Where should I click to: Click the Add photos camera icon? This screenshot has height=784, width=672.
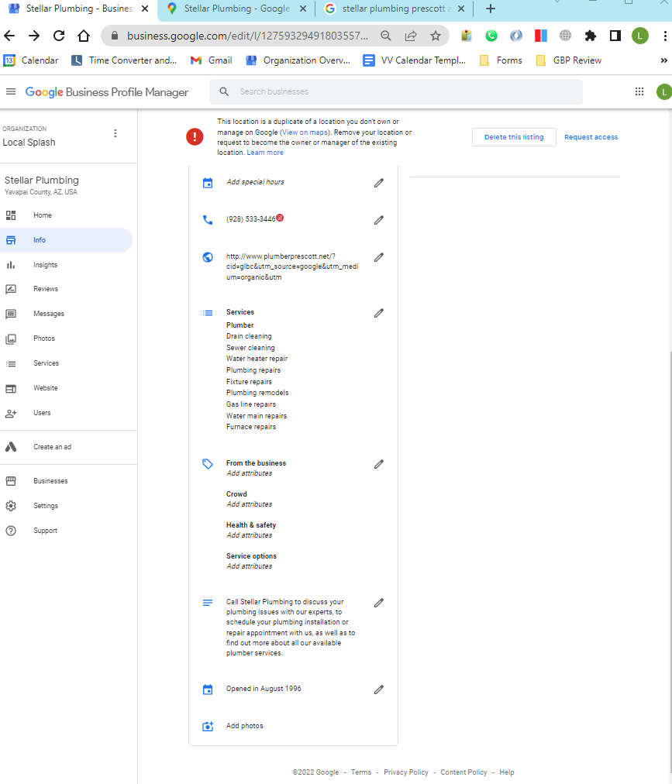(x=208, y=727)
